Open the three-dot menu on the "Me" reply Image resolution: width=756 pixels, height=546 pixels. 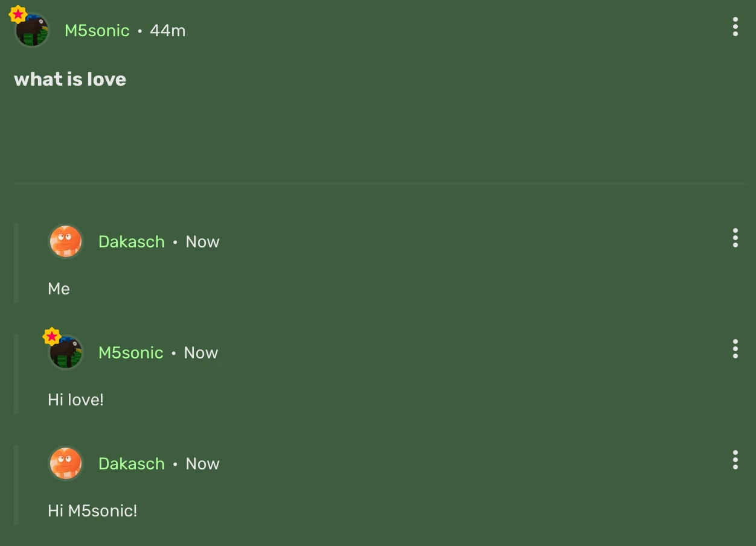[x=735, y=238]
